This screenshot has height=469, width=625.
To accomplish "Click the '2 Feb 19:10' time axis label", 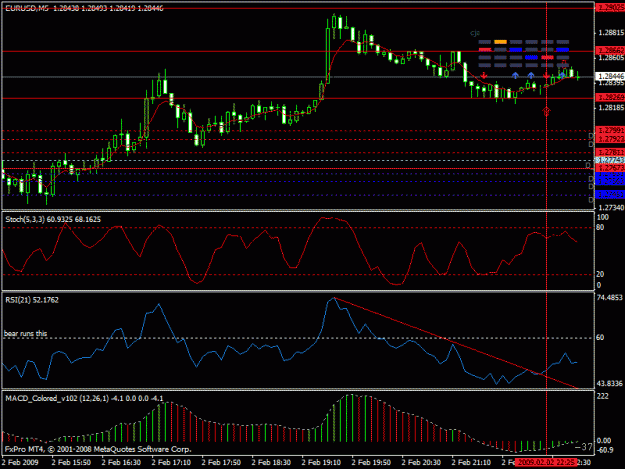I will click(321, 462).
